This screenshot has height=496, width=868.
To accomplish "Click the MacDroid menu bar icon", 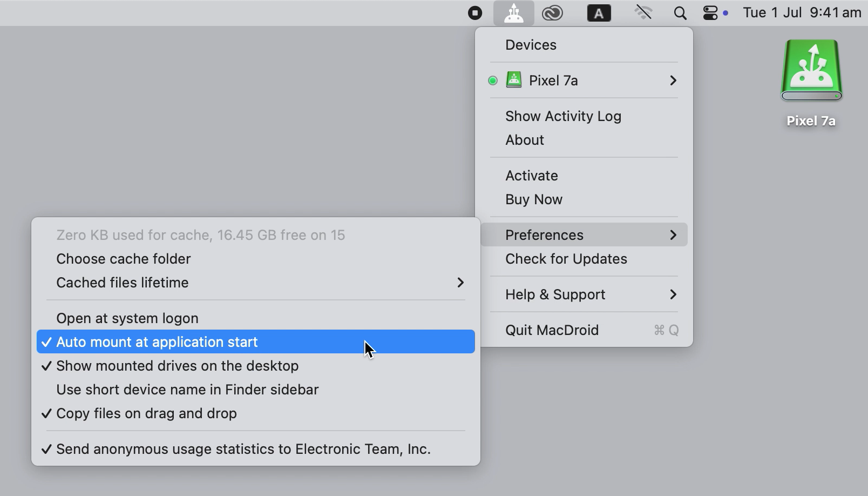I will (513, 13).
